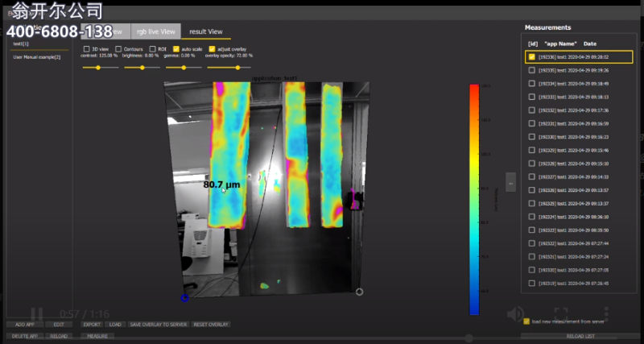Select measurement 192335 checkbox
644x344 pixels.
pyautogui.click(x=531, y=70)
